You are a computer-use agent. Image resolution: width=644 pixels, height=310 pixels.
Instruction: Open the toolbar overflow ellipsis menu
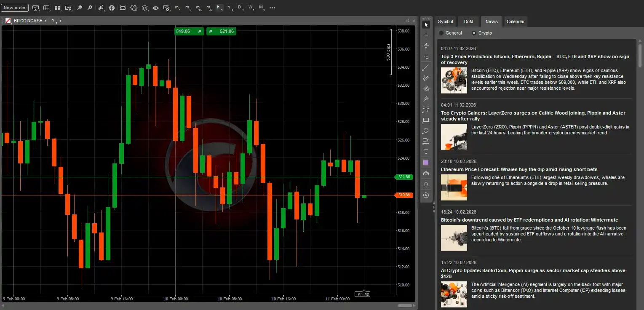coord(273,8)
